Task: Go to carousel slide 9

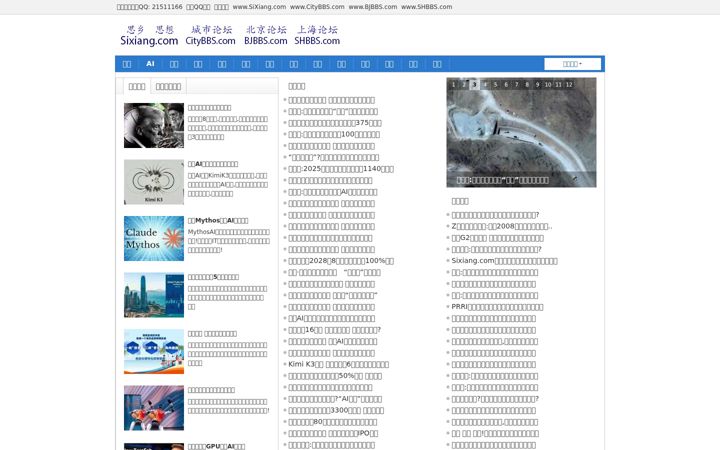Action: coord(538,84)
